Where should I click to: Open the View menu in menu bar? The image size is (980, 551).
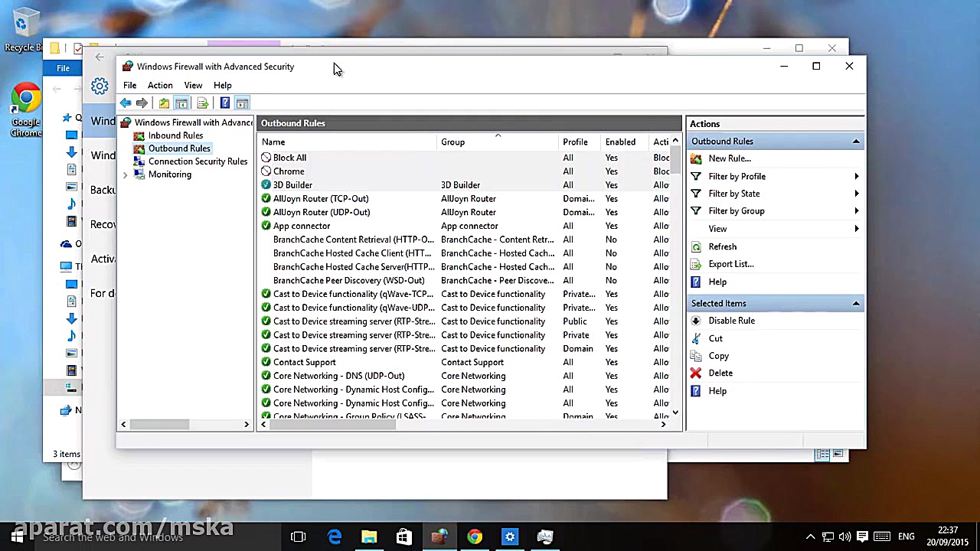click(x=193, y=85)
